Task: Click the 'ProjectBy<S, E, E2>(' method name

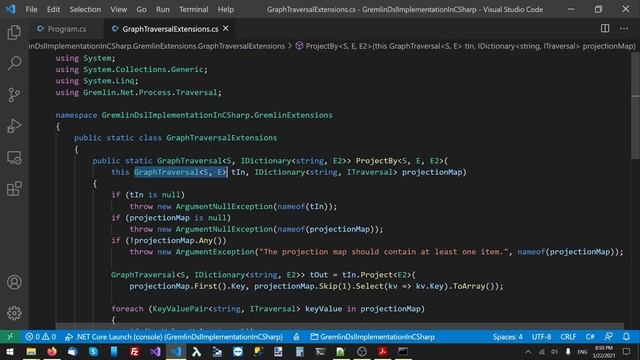Action: point(402,161)
